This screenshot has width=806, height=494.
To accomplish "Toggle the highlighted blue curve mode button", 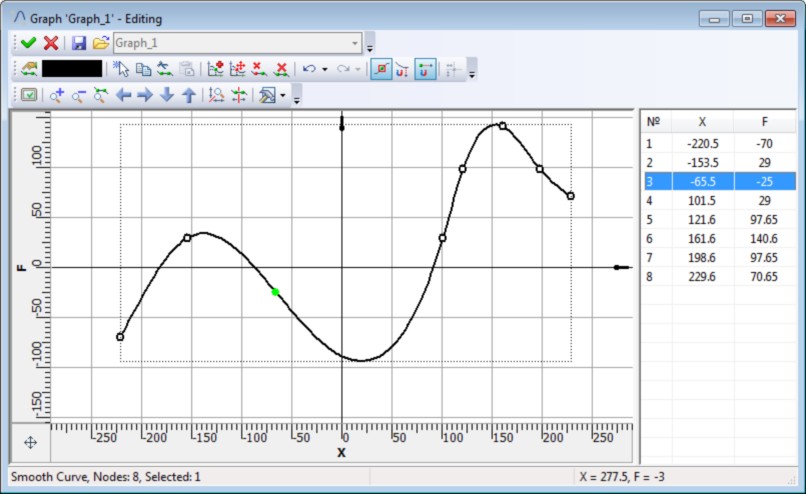I will coord(425,69).
